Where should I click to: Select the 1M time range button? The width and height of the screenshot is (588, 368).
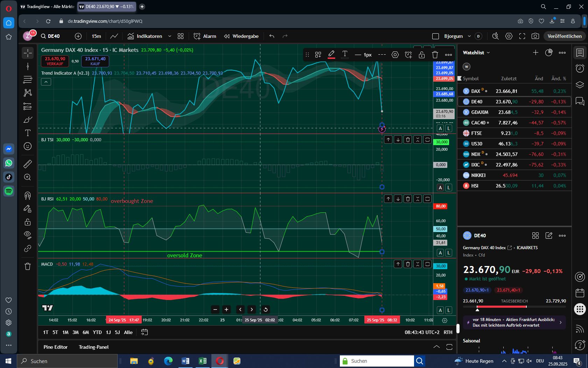(x=65, y=332)
